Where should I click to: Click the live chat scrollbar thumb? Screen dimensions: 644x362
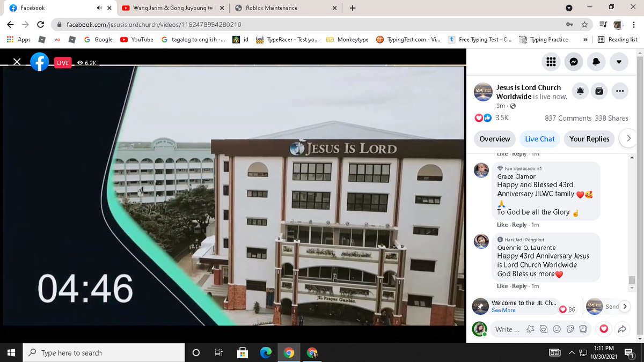(x=632, y=280)
